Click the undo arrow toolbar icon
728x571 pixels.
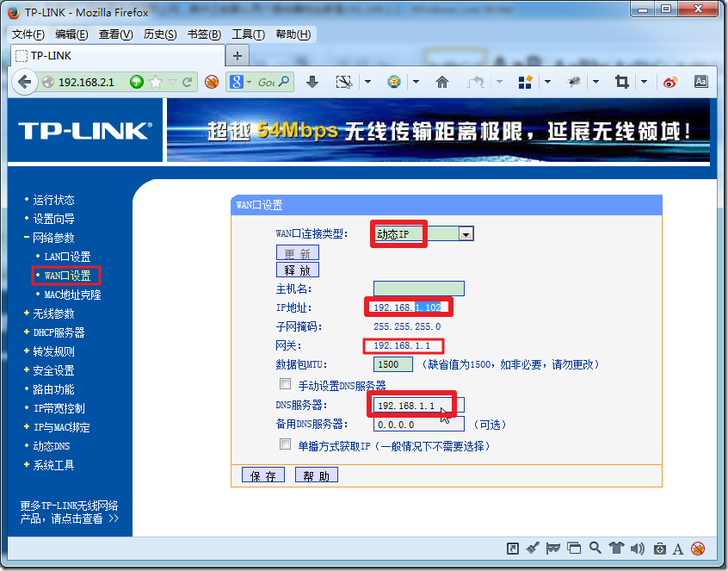click(475, 82)
